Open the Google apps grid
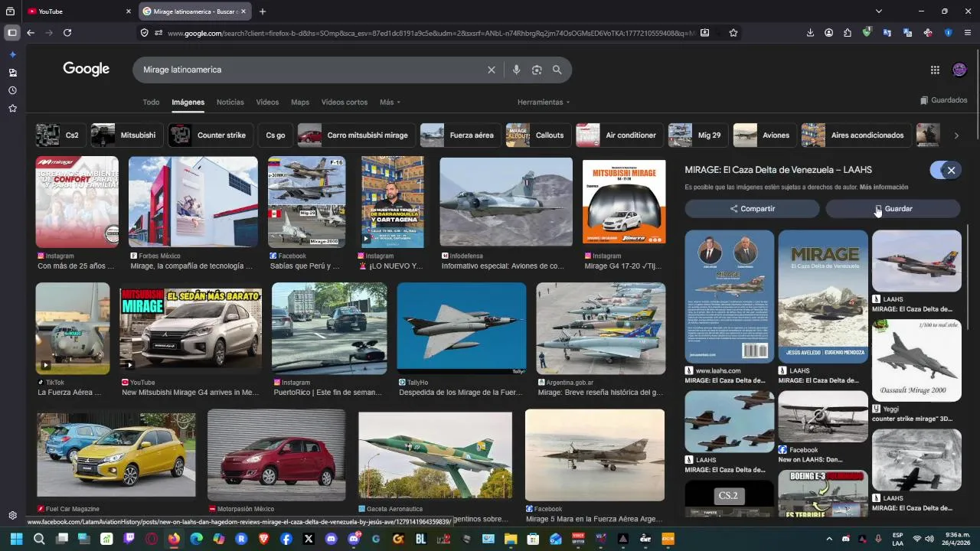The width and height of the screenshot is (980, 551). tap(935, 70)
